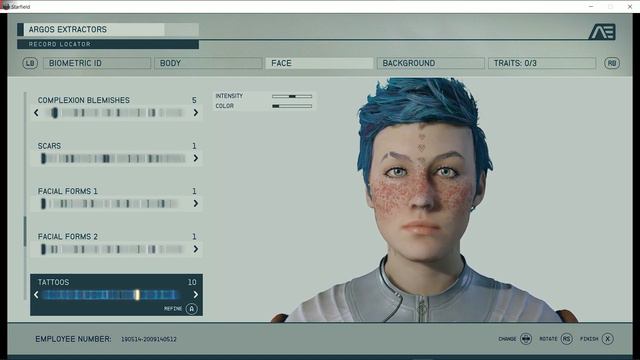The width and height of the screenshot is (640, 360).
Task: Click the RB bumper icon
Action: pyautogui.click(x=612, y=63)
